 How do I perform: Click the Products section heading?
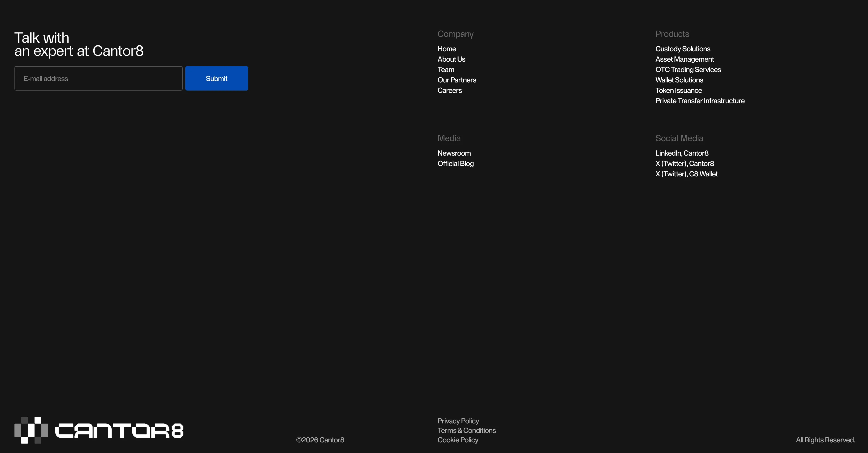[x=672, y=34]
